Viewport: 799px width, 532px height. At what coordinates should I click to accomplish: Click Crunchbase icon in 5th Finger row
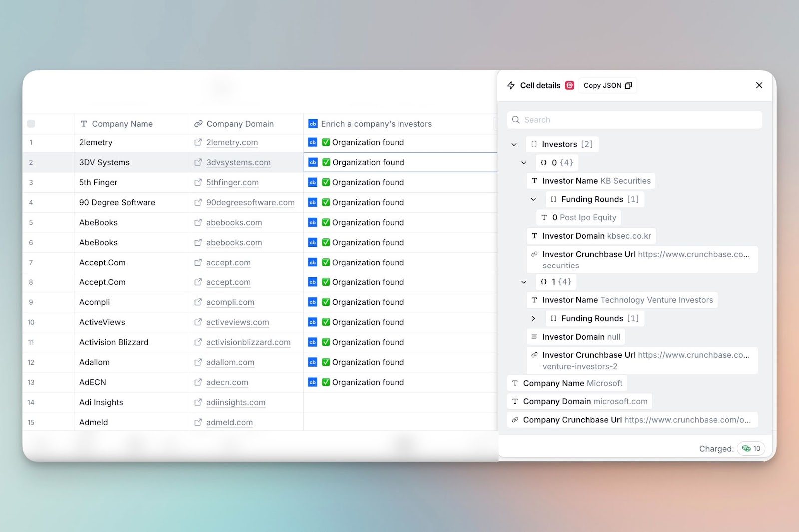tap(313, 182)
